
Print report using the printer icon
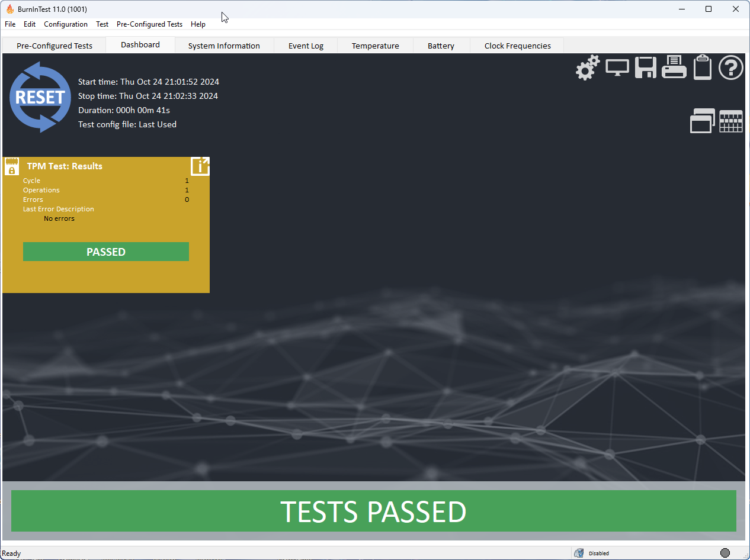(x=674, y=67)
